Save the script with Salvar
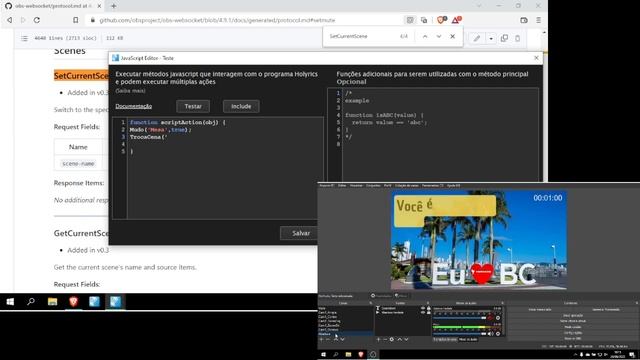Image resolution: width=640 pixels, height=360 pixels. [301, 233]
